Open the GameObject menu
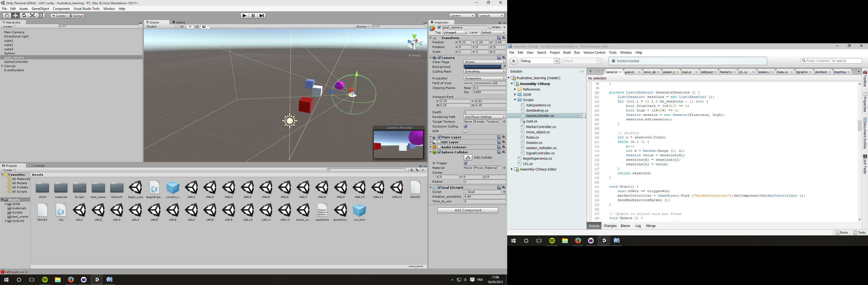The height and width of the screenshot is (285, 868). [40, 9]
